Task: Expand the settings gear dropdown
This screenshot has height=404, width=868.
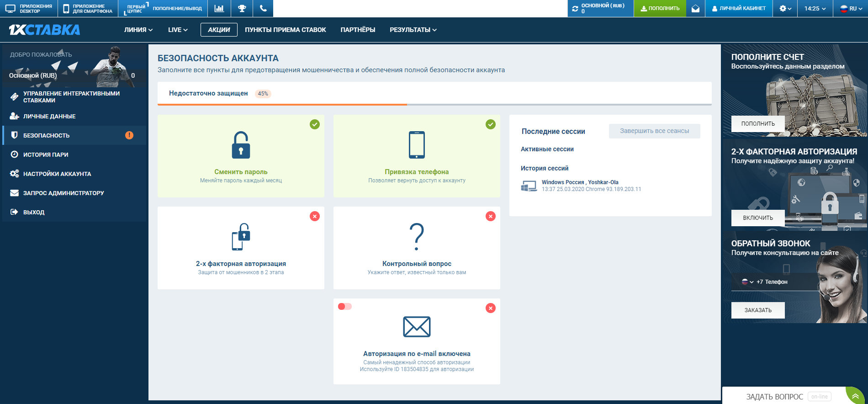Action: point(785,8)
